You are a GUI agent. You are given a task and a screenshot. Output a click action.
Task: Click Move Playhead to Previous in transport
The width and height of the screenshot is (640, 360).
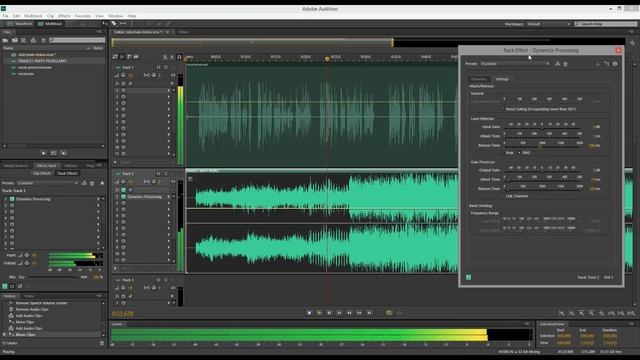click(x=339, y=313)
